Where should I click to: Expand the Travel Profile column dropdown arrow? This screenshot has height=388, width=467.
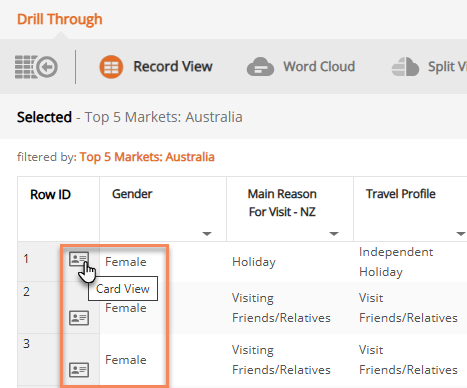click(x=461, y=234)
